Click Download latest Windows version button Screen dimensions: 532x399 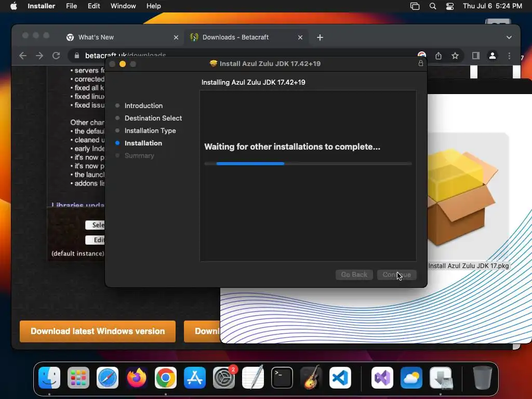click(x=98, y=331)
